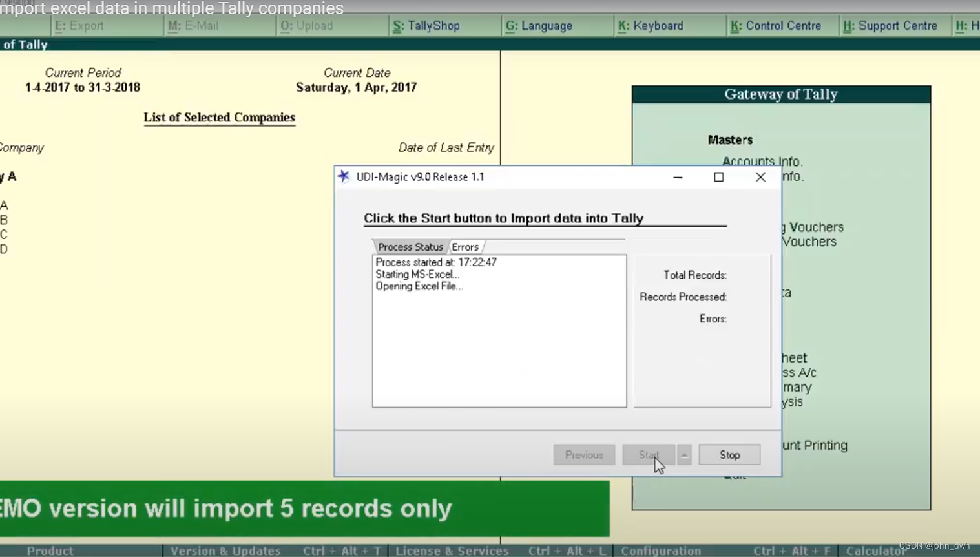Click the Total Records label

[x=695, y=275]
